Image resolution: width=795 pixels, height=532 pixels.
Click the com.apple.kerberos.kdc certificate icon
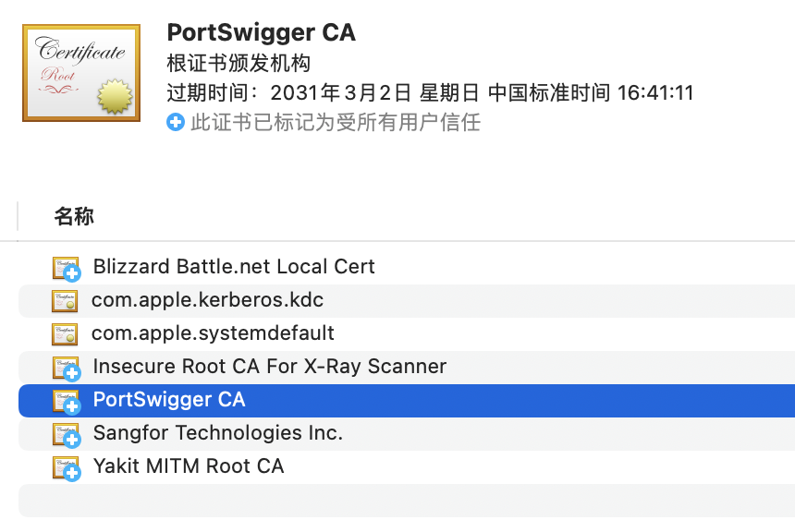click(x=65, y=300)
